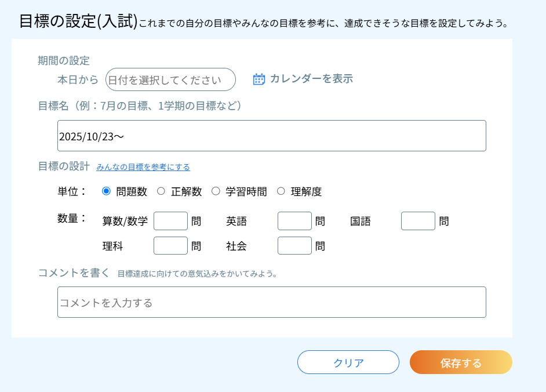This screenshot has height=392, width=546.
Task: Open the みんなの目標を参考にする link
Action: pyautogui.click(x=143, y=167)
